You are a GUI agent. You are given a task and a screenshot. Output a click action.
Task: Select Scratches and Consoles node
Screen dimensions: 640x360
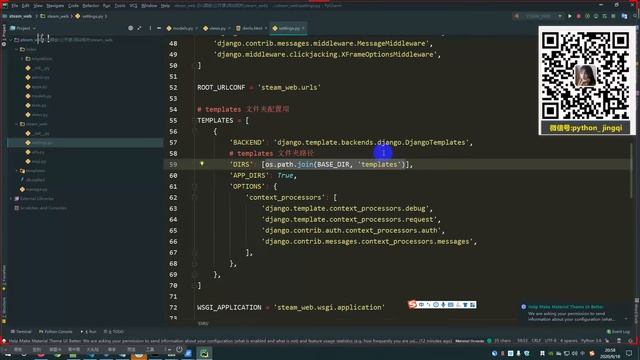[41, 208]
